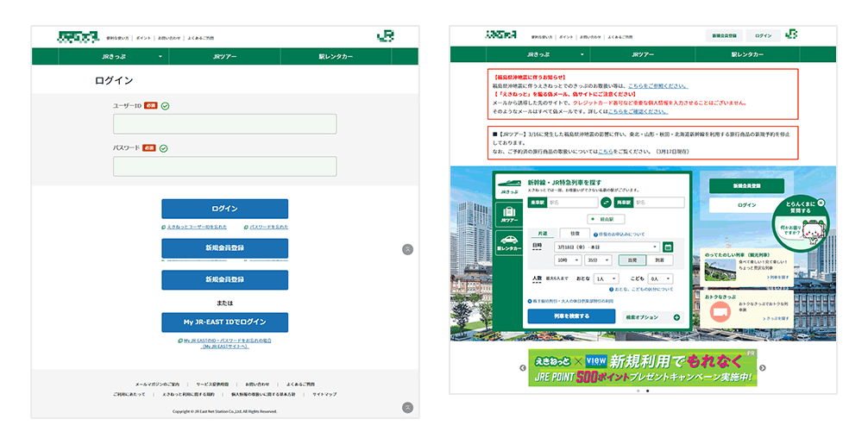The width and height of the screenshot is (868, 444).
Task: Switch to 片道 one-way tab
Action: (543, 234)
